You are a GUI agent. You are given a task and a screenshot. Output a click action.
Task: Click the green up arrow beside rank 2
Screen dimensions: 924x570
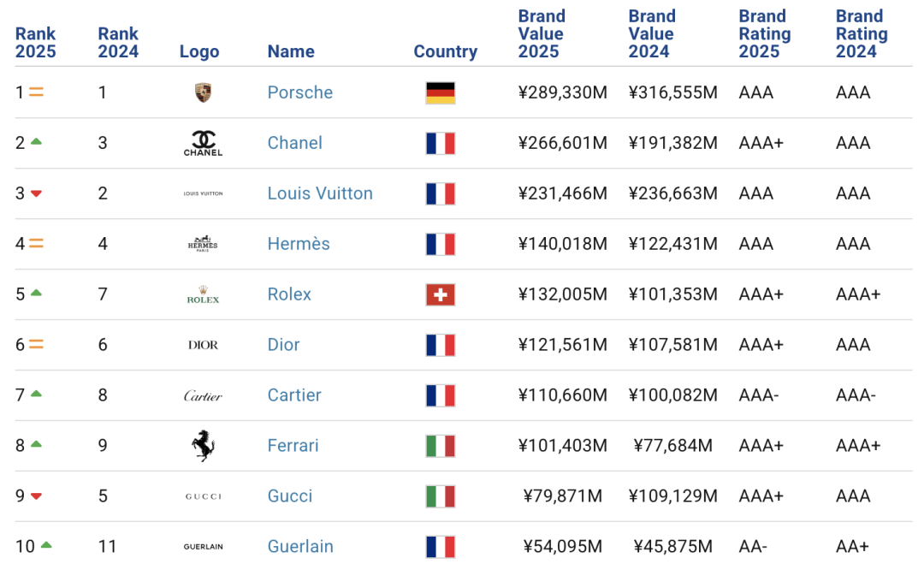36,142
